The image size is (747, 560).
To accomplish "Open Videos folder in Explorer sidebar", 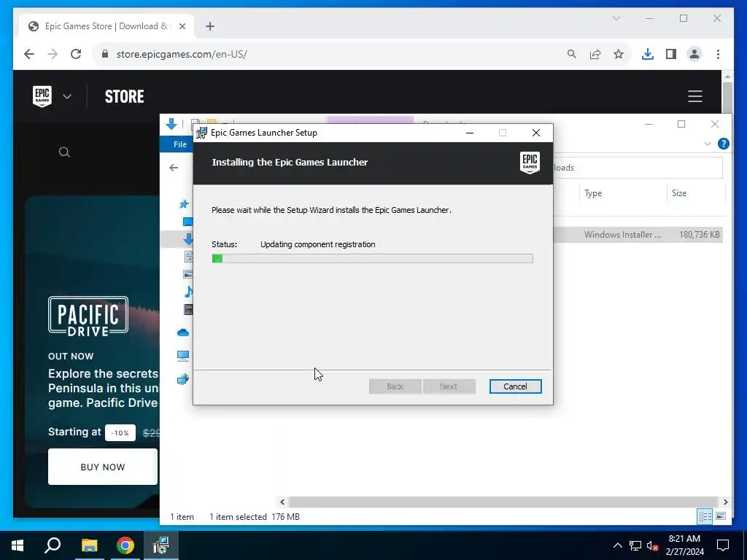I will tap(189, 309).
